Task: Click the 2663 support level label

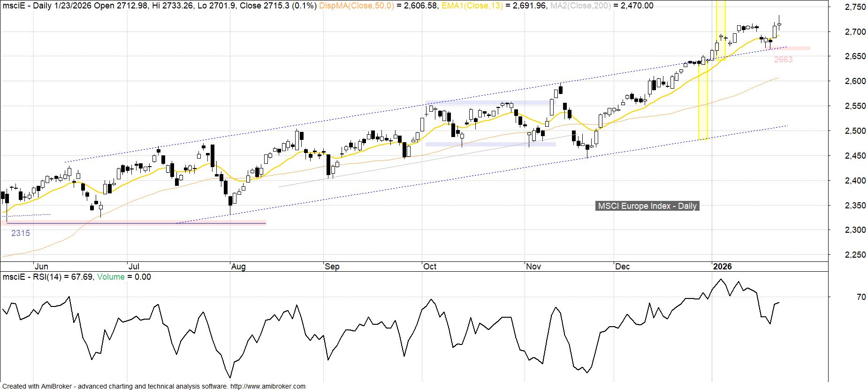Action: pos(783,60)
